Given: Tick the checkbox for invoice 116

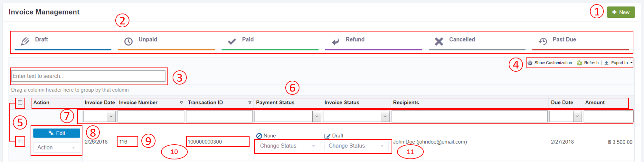Looking at the screenshot, I should pyautogui.click(x=20, y=142).
